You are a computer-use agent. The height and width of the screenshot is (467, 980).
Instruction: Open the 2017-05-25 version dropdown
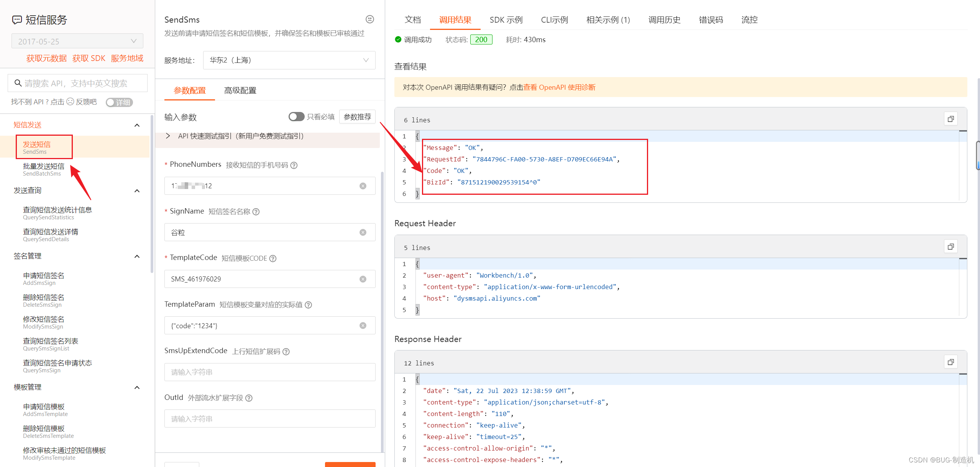click(77, 41)
